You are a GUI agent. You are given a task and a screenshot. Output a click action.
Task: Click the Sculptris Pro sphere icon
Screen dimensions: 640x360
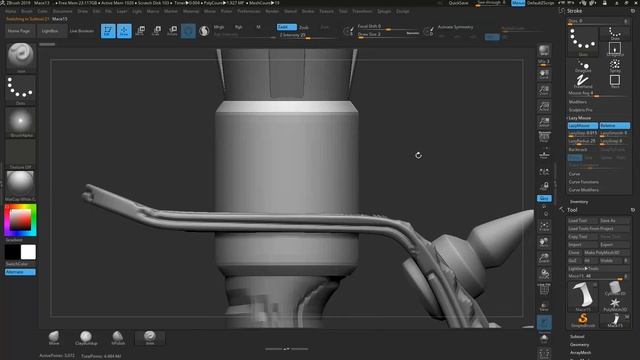tap(204, 31)
